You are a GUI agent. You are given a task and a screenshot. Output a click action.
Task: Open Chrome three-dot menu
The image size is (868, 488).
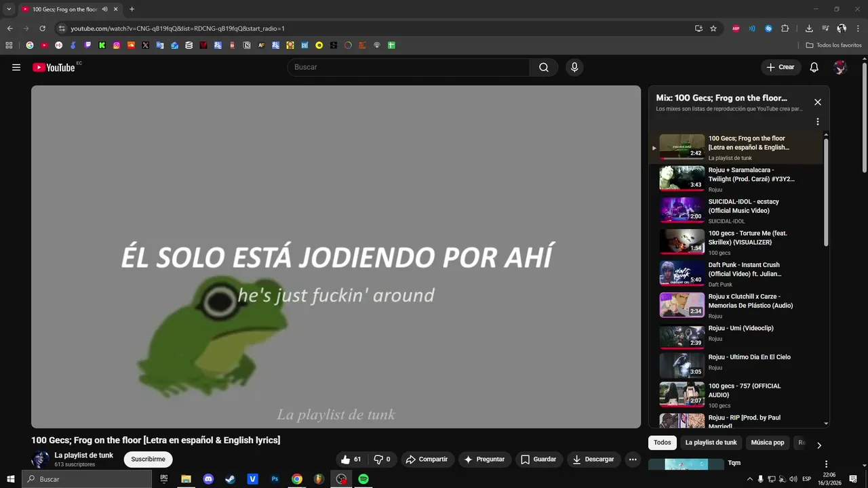tap(859, 28)
